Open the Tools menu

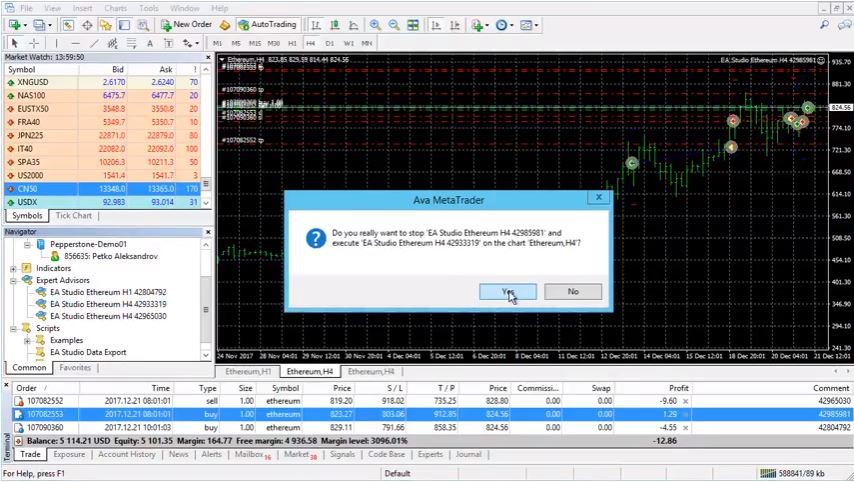(149, 8)
